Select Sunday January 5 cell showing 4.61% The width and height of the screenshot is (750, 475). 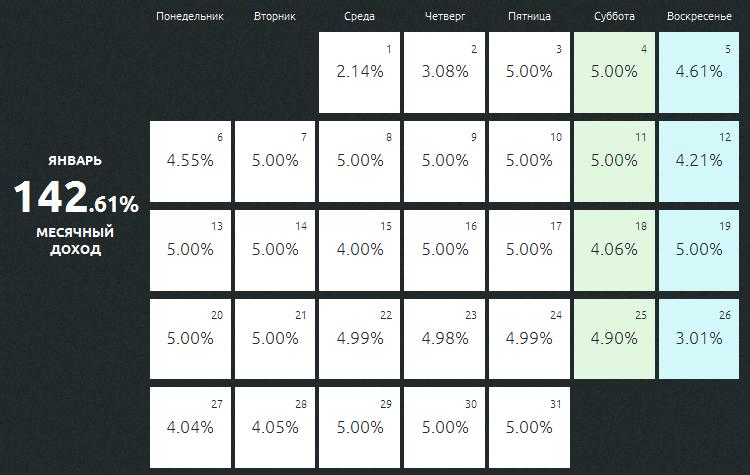(699, 72)
